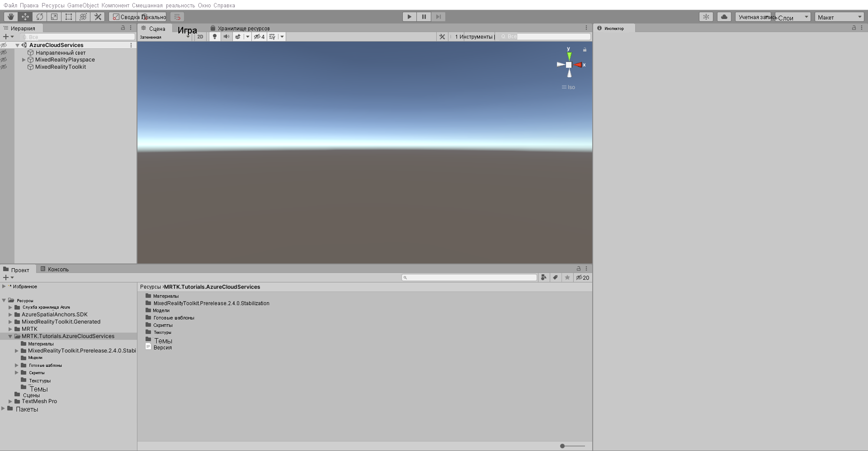Open AzureCloudServices scene options menu
The height and width of the screenshot is (451, 868).
coord(131,45)
